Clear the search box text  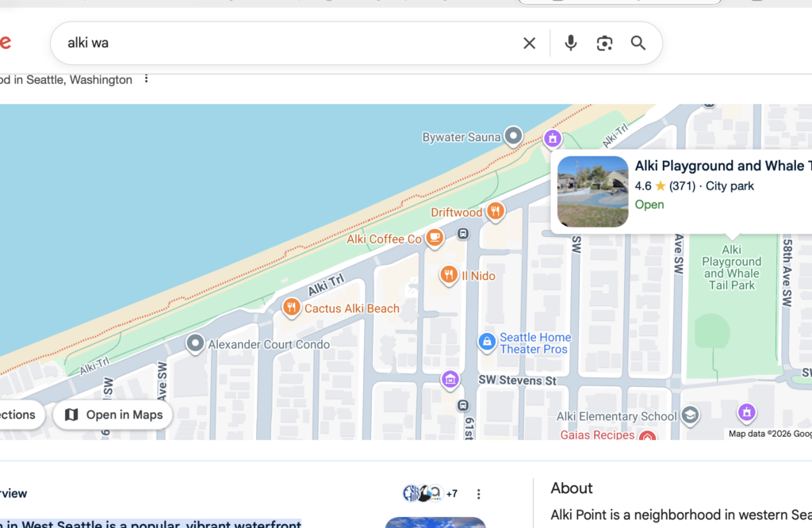click(529, 44)
